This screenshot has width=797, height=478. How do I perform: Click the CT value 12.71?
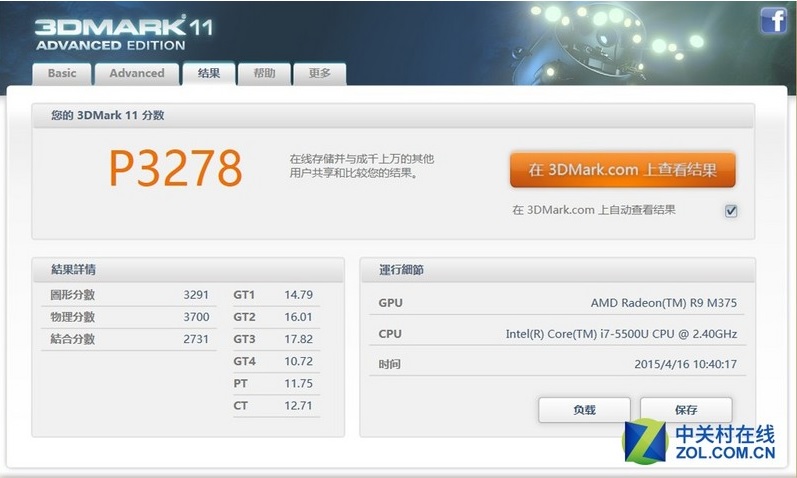pos(298,406)
